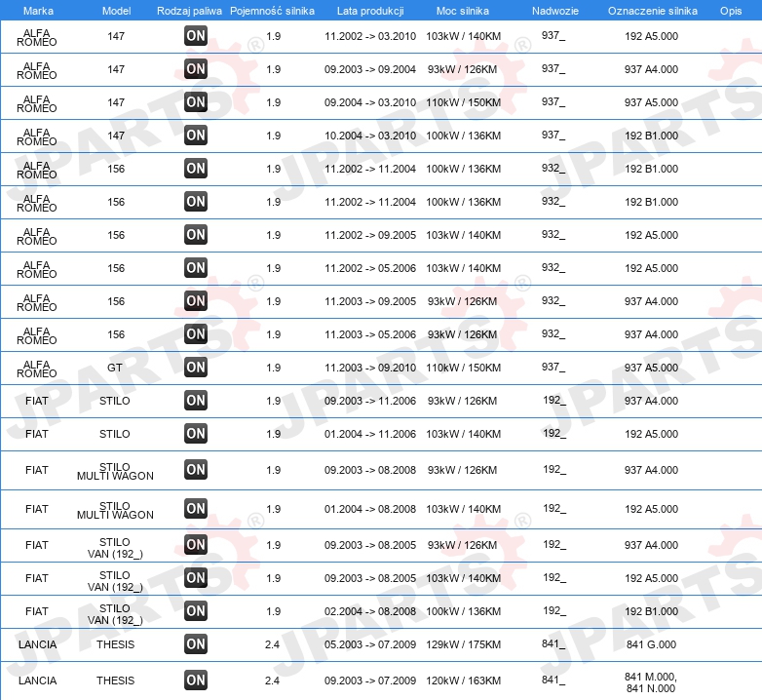Select production dates 05.2003 -> 07.2009
Image resolution: width=762 pixels, height=700 pixels.
[x=370, y=644]
